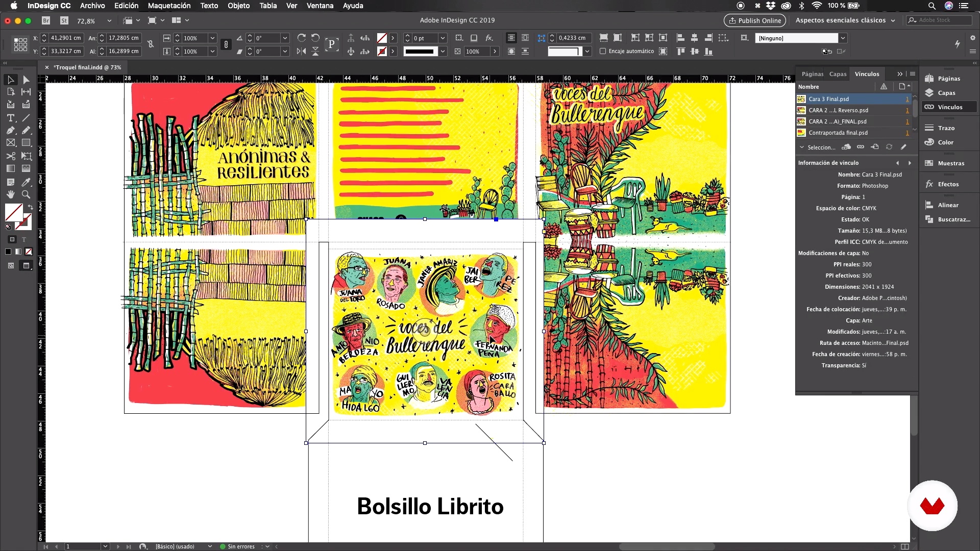Open the stroke weight 0 pt dropdown
This screenshot has height=551, width=980.
(x=443, y=38)
